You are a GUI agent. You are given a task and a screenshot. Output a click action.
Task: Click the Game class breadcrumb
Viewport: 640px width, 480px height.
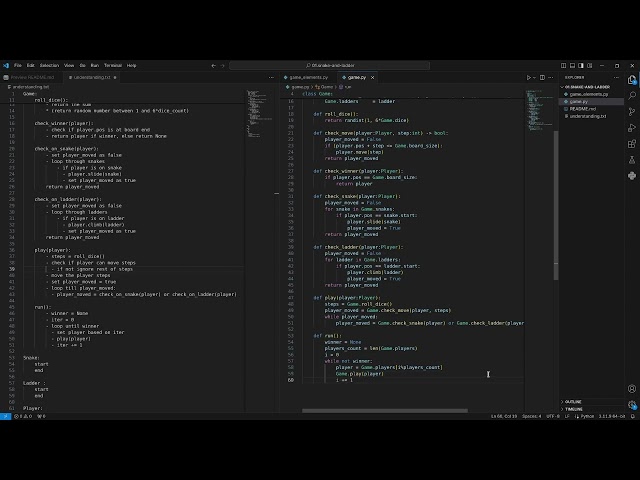[325, 87]
